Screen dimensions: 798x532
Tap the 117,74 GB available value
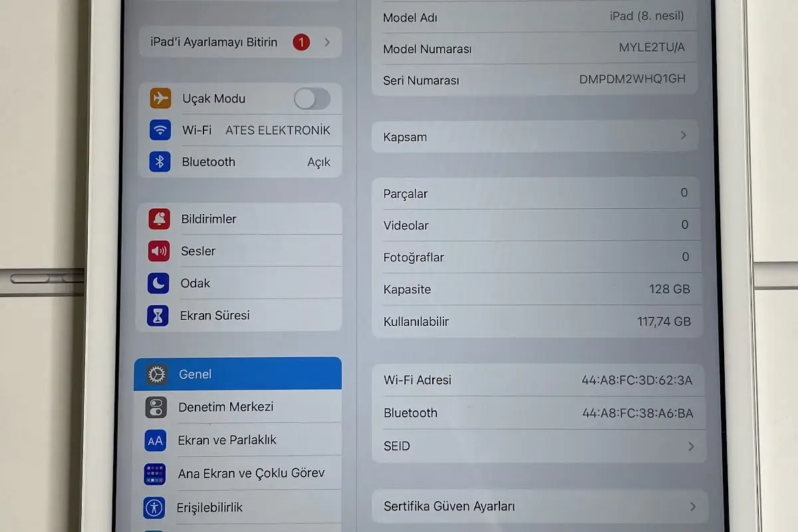coord(664,322)
